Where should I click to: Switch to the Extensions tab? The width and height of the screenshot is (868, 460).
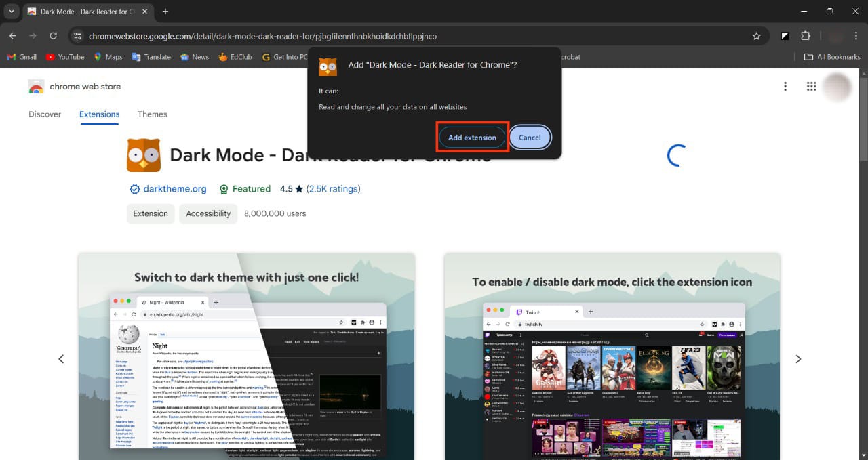(99, 114)
